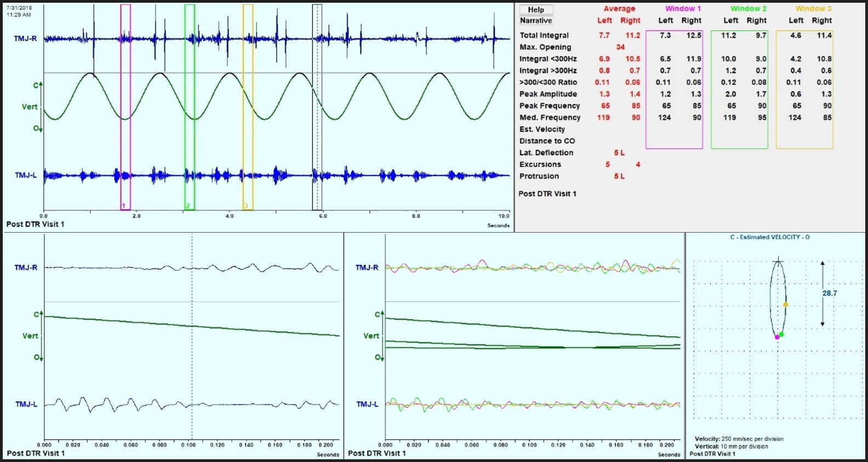
Task: Select green window marker 2 on sweep
Action: [190, 107]
